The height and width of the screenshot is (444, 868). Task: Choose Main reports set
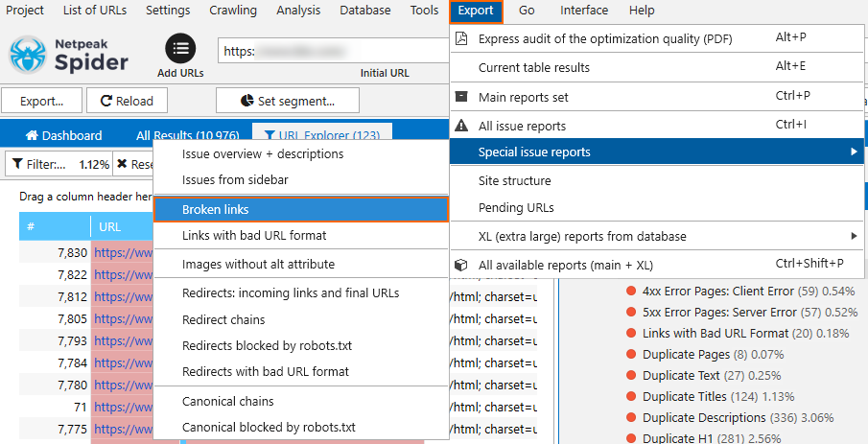coord(657,97)
